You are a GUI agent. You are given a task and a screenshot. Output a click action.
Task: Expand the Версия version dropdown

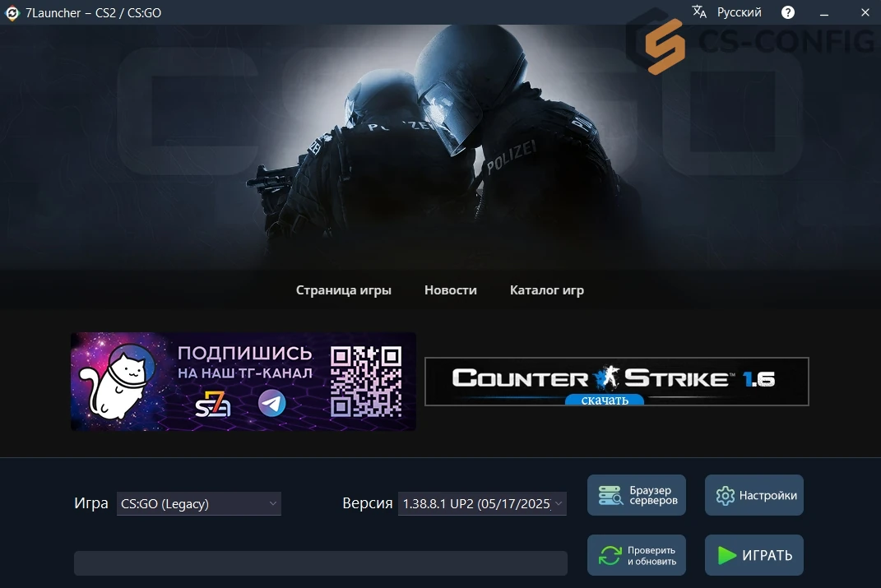[x=481, y=503]
